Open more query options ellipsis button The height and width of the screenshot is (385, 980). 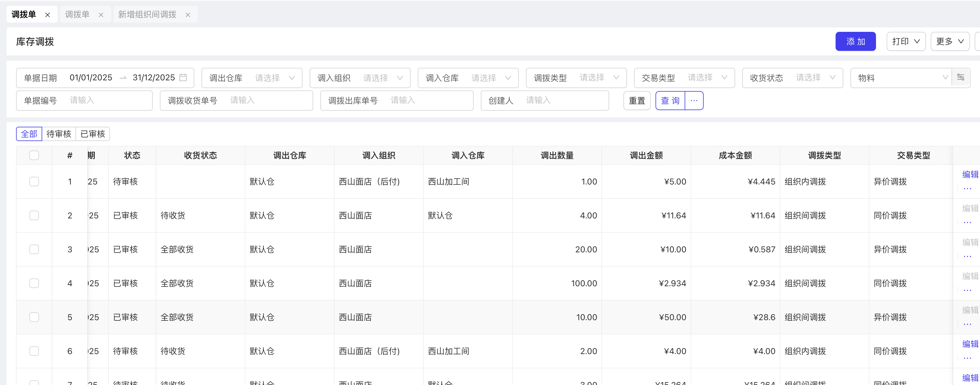(x=694, y=101)
